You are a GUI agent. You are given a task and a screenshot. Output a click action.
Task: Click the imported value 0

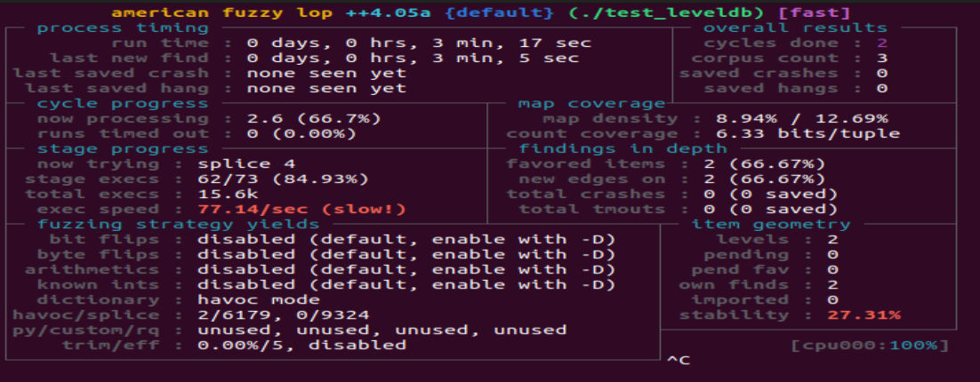[x=832, y=299]
